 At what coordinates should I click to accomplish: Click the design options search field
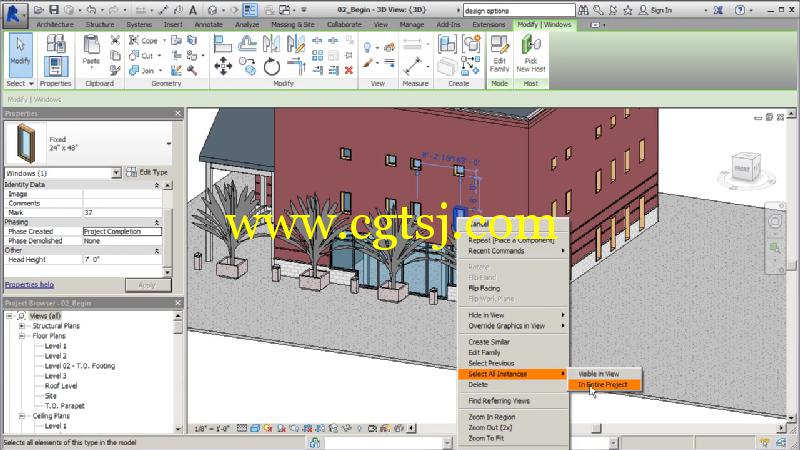pos(519,10)
